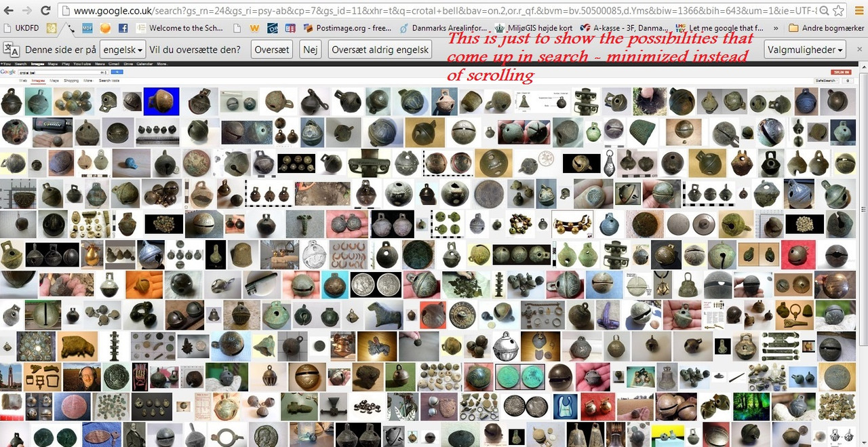Open the UKDFD bookmark
The height and width of the screenshot is (447, 868).
coord(22,28)
